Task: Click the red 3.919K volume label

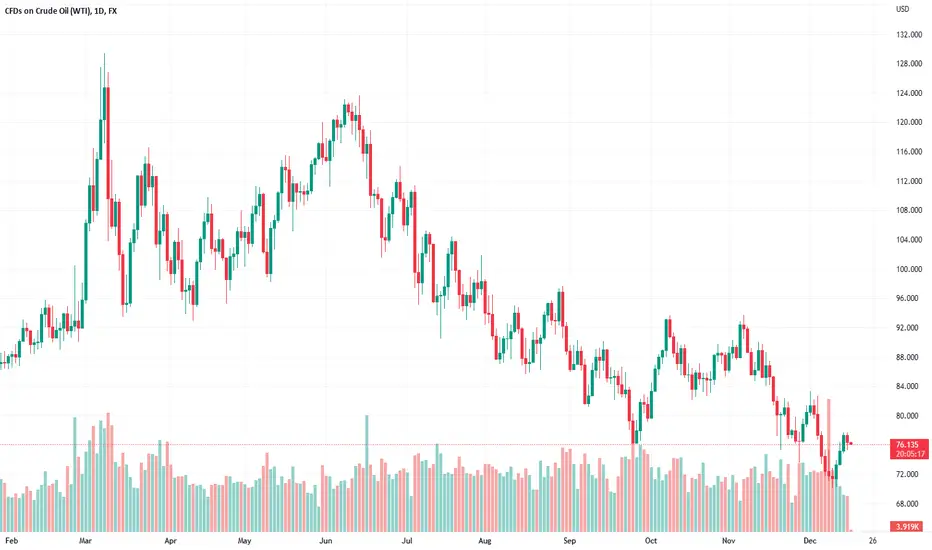Action: pyautogui.click(x=906, y=526)
